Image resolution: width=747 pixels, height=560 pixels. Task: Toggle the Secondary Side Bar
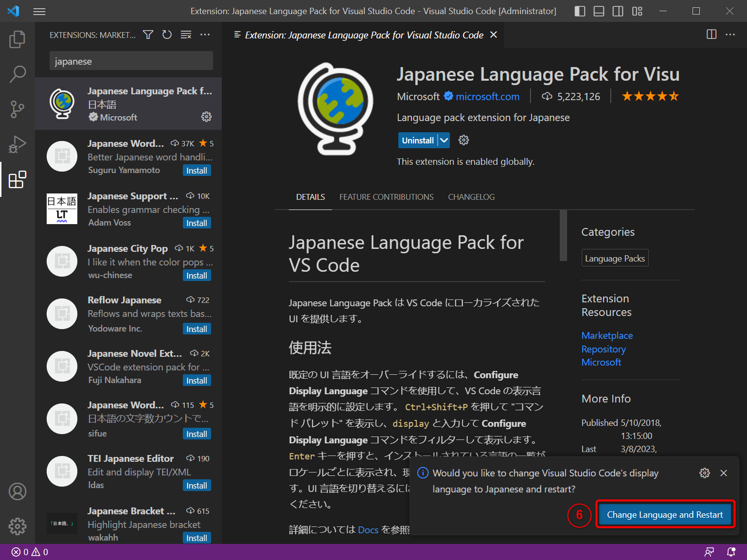click(x=618, y=11)
